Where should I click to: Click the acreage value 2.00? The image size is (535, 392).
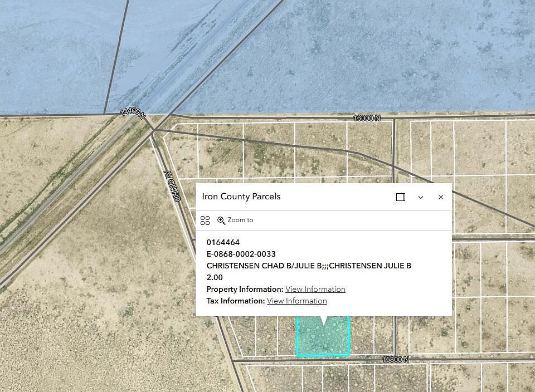pyautogui.click(x=215, y=277)
